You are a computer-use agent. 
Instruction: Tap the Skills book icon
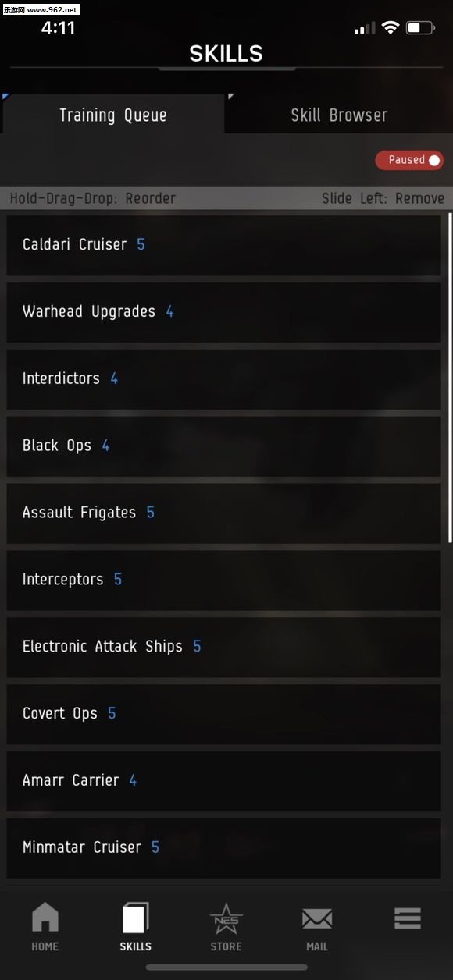pos(136,918)
